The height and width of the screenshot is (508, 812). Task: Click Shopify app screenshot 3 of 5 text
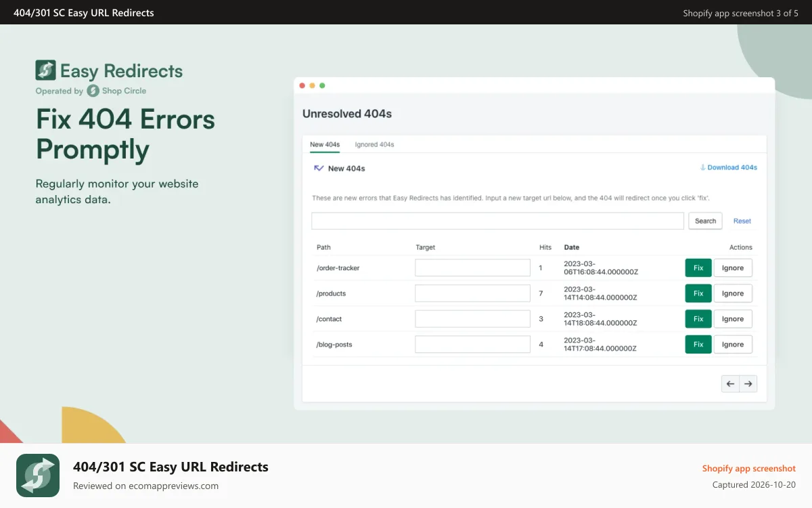tap(741, 13)
